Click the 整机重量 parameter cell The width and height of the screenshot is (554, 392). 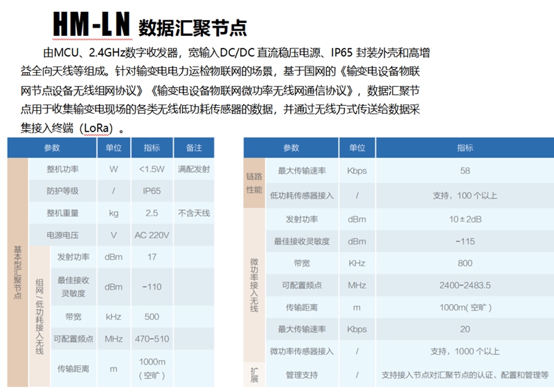click(64, 213)
